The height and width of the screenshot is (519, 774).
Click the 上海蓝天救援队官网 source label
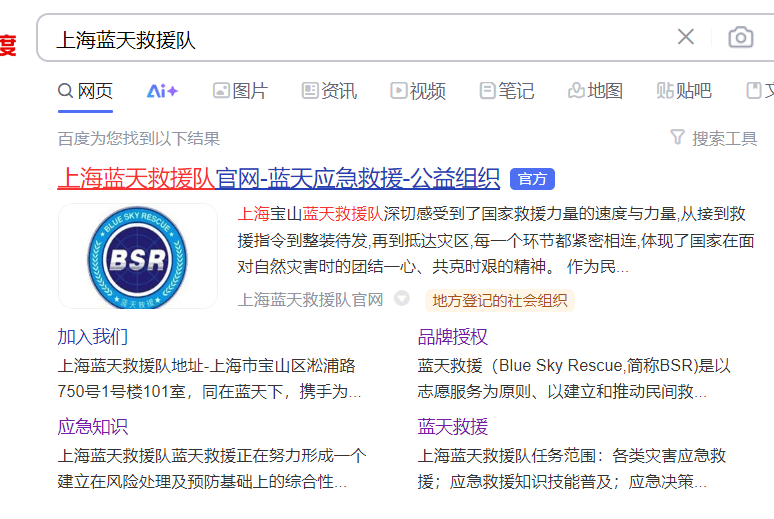310,299
